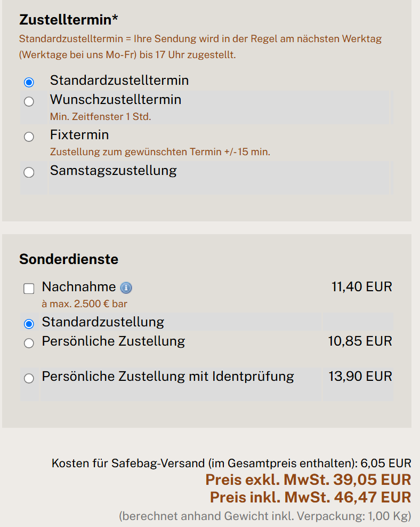Screen dimensions: 420x527
Task: Enable the Nachnahme checkbox
Action: point(29,289)
